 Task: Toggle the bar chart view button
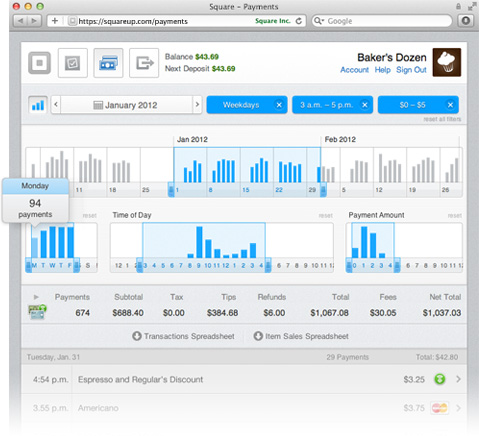point(38,105)
